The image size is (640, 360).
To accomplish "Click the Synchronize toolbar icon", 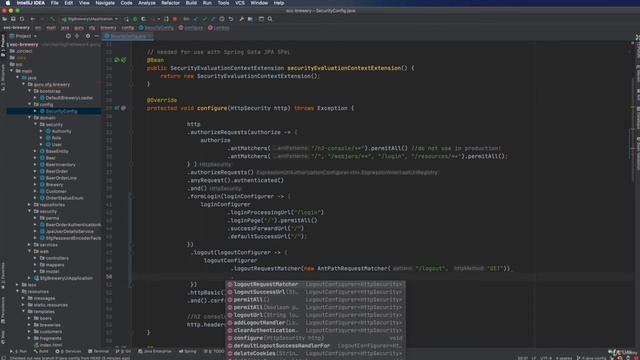I will coord(22,19).
